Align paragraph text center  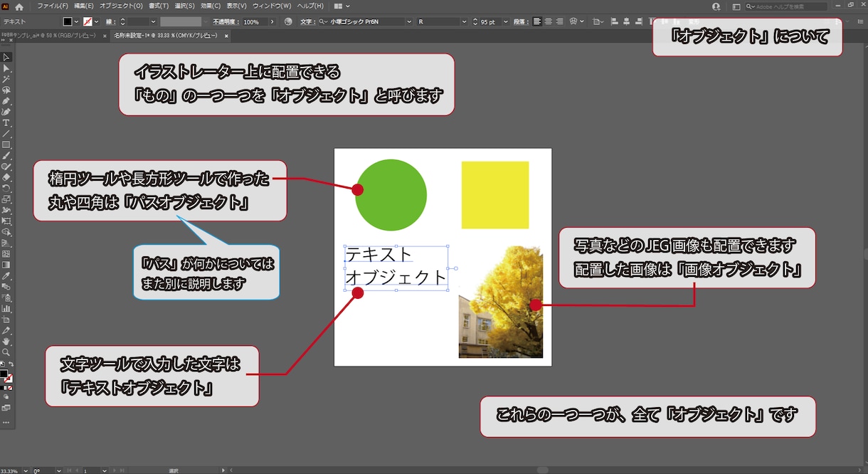tap(549, 21)
